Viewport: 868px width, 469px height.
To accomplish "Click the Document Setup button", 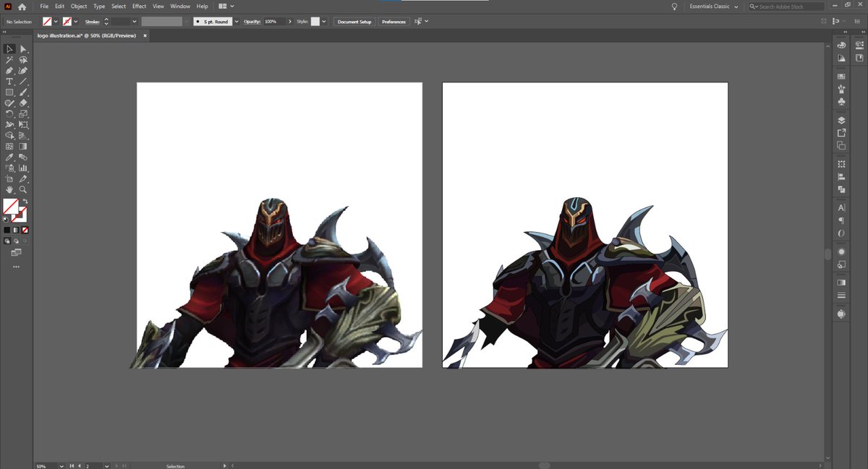I will click(x=354, y=22).
